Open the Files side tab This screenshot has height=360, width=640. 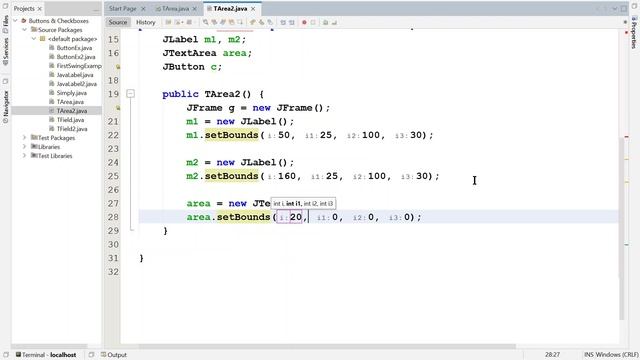[5, 23]
